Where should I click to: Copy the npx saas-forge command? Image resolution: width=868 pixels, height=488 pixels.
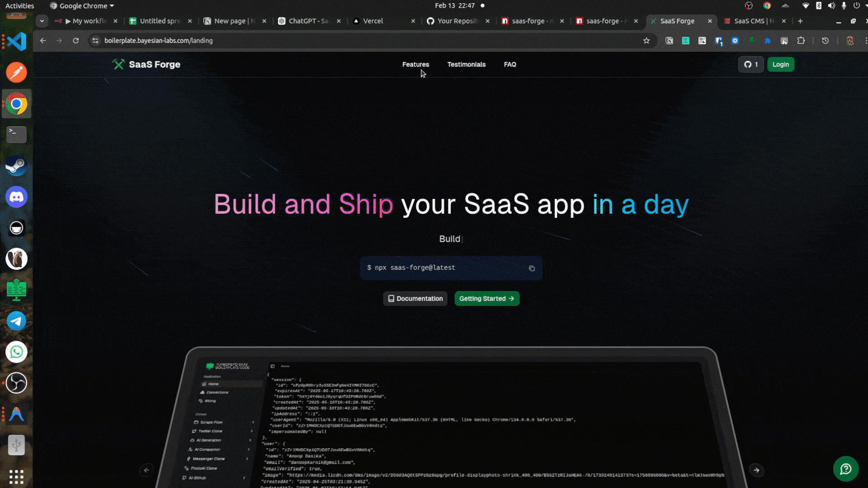pos(532,268)
